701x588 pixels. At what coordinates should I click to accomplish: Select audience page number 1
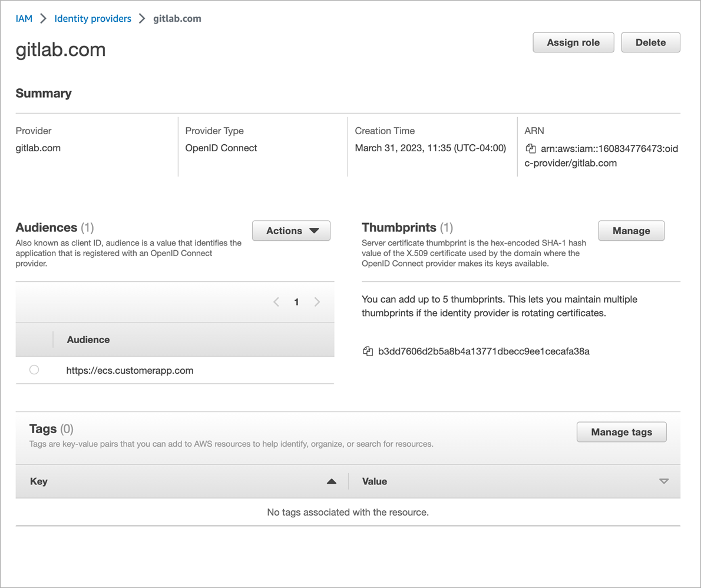tap(296, 302)
